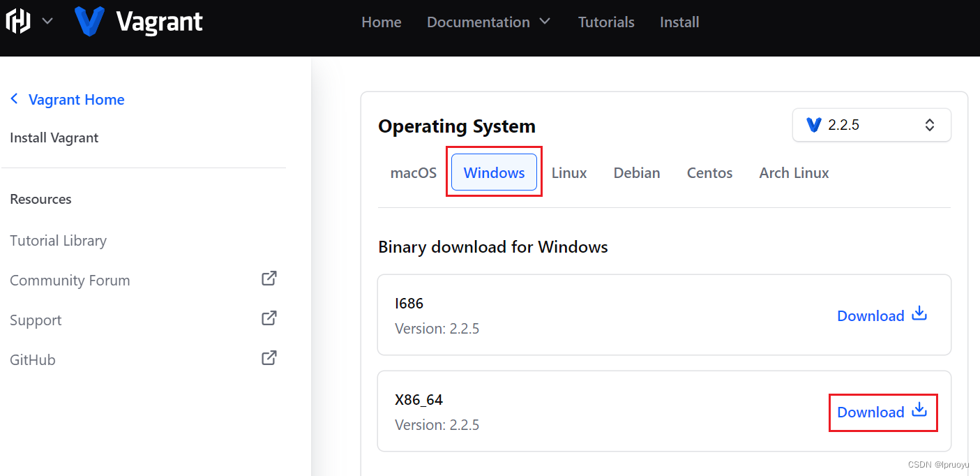This screenshot has height=476, width=980.
Task: Click the Operating System heading
Action: pos(457,126)
